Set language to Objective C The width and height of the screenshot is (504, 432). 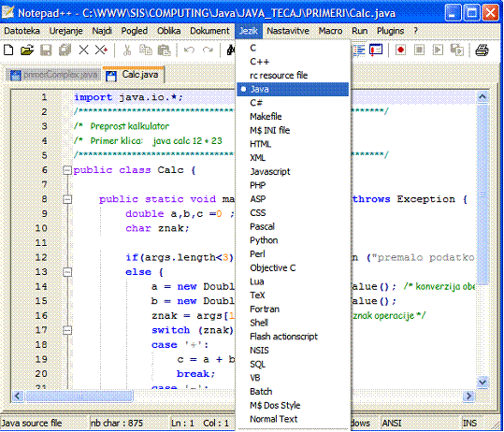pyautogui.click(x=293, y=267)
